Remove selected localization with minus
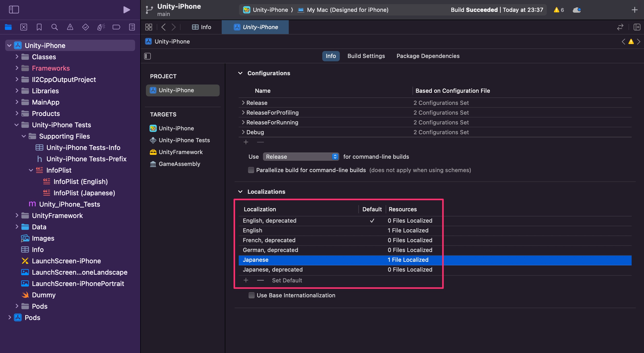Screen dimensions: 644x353 [260, 280]
